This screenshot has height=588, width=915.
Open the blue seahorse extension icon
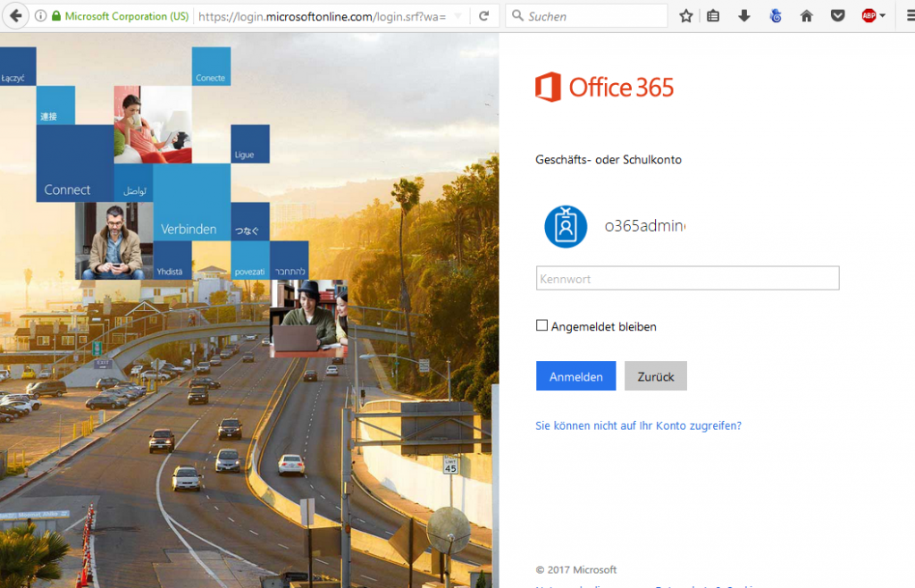pyautogui.click(x=775, y=15)
